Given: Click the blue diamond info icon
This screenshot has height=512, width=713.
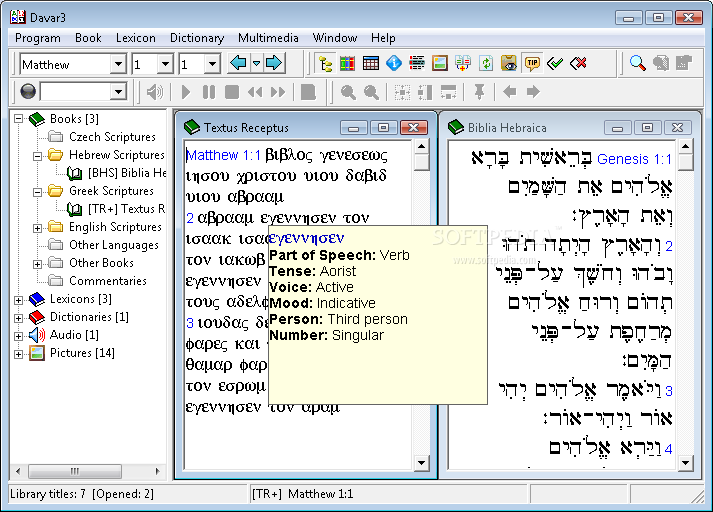Looking at the screenshot, I should [x=394, y=64].
